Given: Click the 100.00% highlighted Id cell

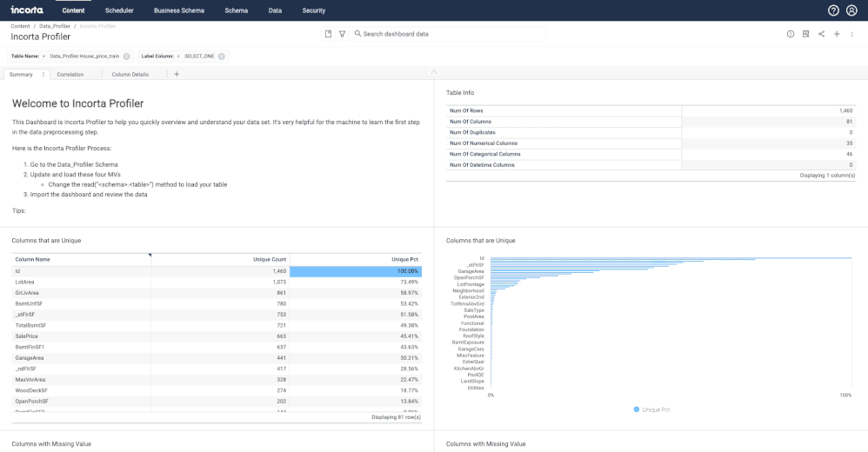Looking at the screenshot, I should pos(357,271).
